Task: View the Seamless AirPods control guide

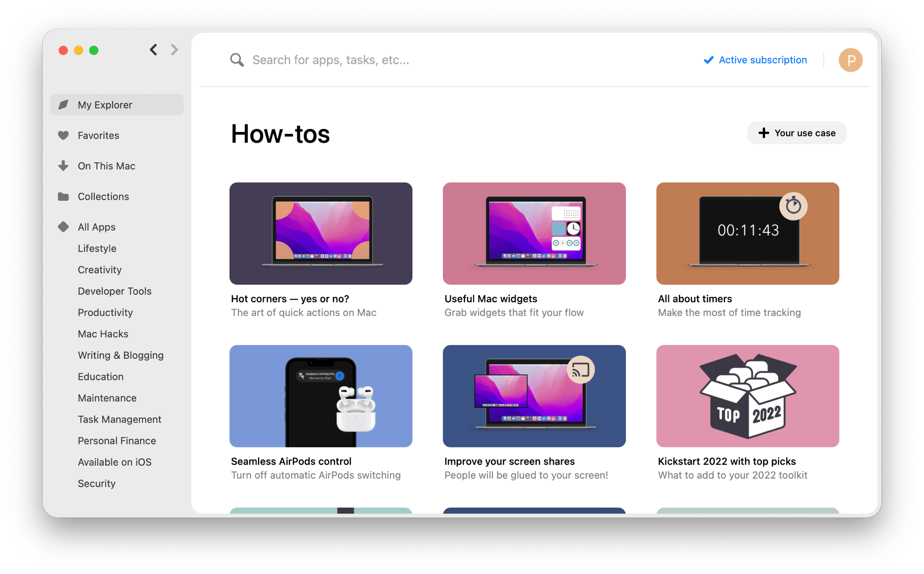Action: (x=320, y=396)
